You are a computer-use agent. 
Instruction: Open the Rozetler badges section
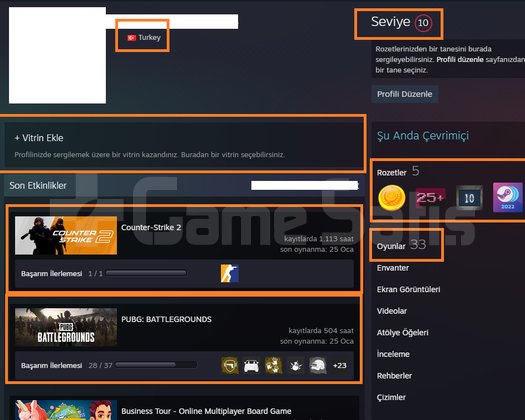(391, 172)
